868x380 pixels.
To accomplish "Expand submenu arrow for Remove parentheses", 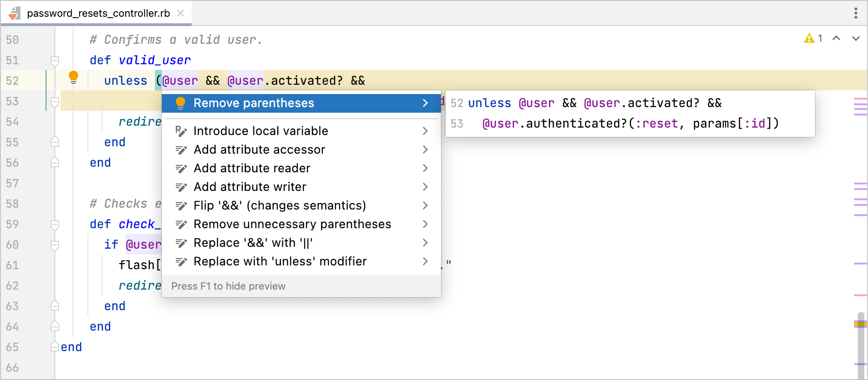I will pyautogui.click(x=425, y=103).
